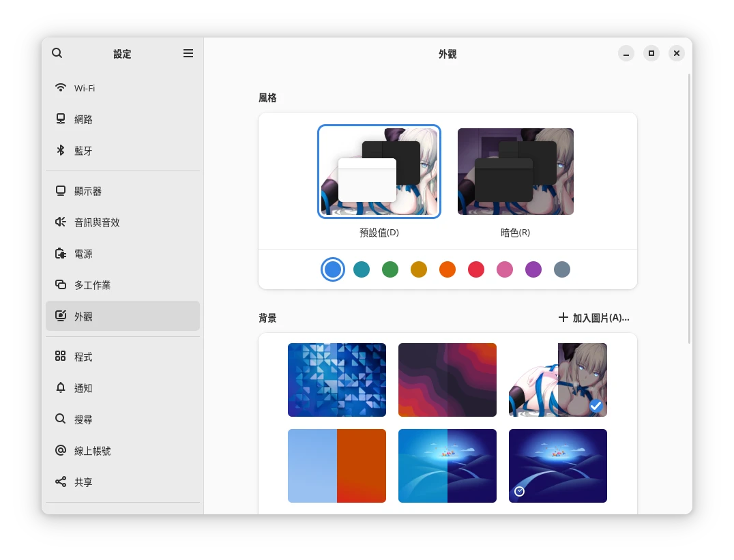Choose the light blue and orange wallpaper
Image resolution: width=734 pixels, height=560 pixels.
point(337,466)
